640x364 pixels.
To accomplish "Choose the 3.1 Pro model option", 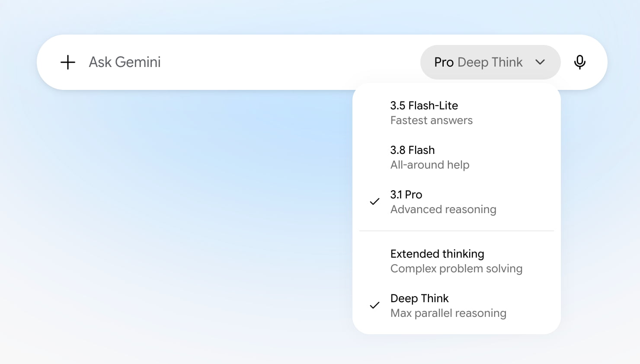I will (x=457, y=202).
